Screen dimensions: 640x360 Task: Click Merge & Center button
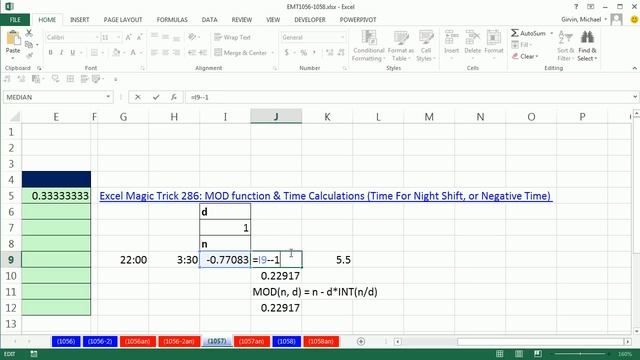coord(240,53)
